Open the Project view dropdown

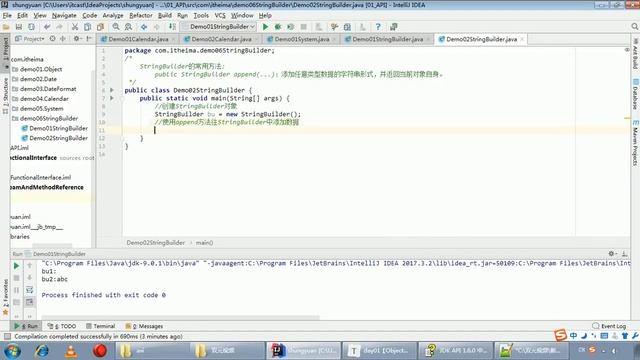tap(30, 39)
